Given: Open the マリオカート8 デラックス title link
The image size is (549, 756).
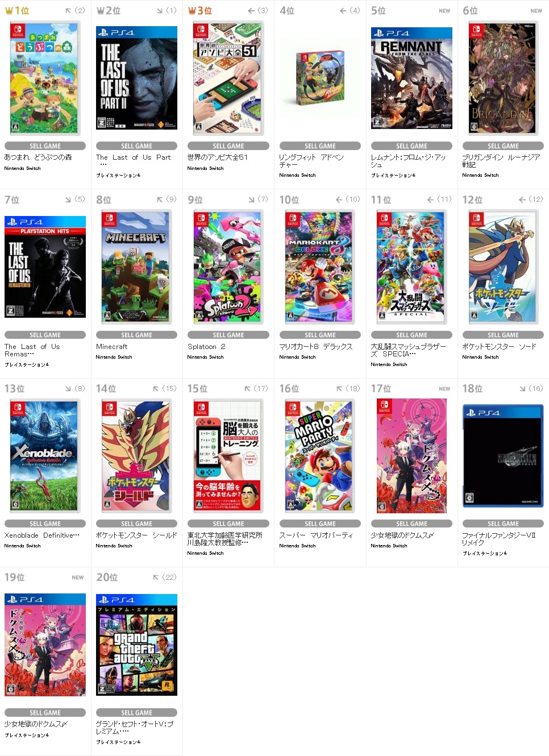Looking at the screenshot, I should point(316,346).
